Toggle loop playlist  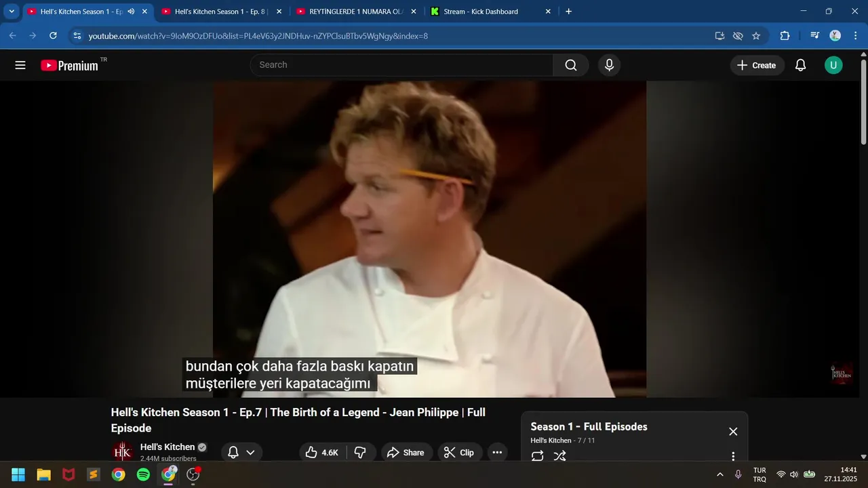pos(538,456)
